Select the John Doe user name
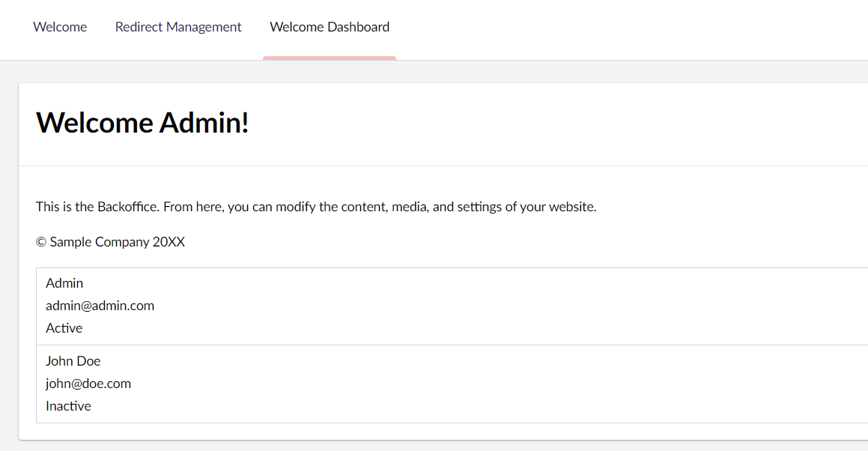Image resolution: width=868 pixels, height=451 pixels. tap(73, 361)
